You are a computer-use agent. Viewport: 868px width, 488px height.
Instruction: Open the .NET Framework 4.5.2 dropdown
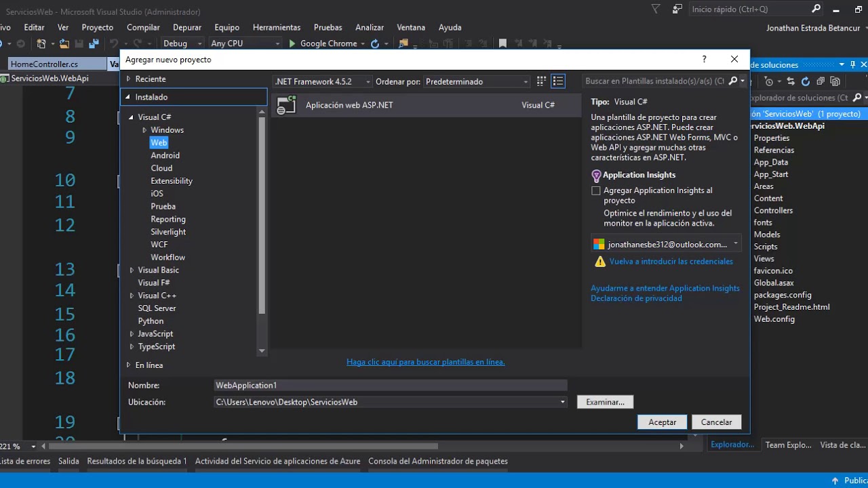322,81
